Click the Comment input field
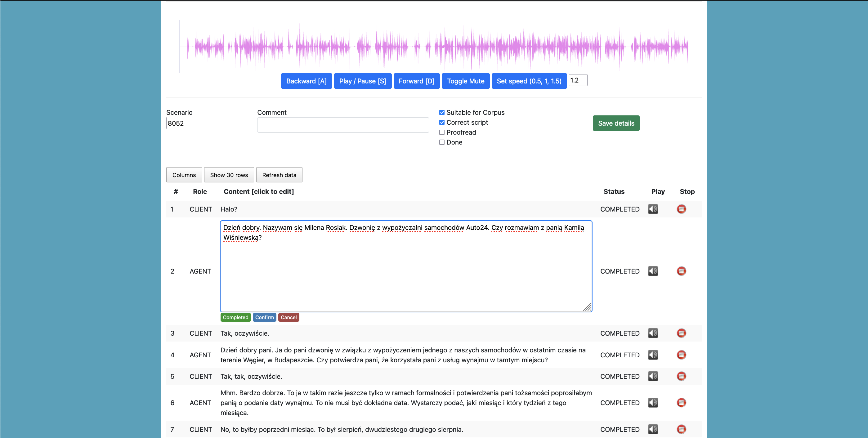This screenshot has width=868, height=438. click(x=343, y=125)
